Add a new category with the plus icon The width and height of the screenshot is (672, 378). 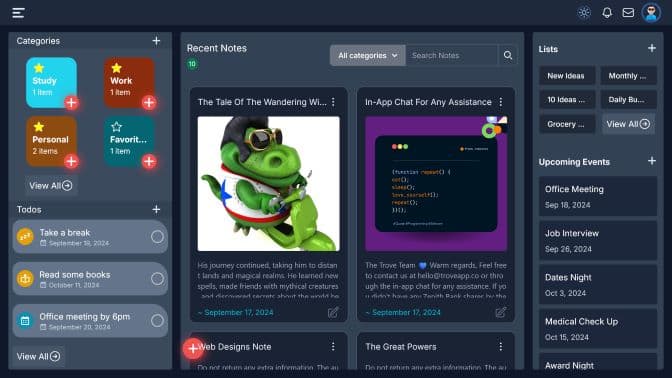pyautogui.click(x=156, y=41)
